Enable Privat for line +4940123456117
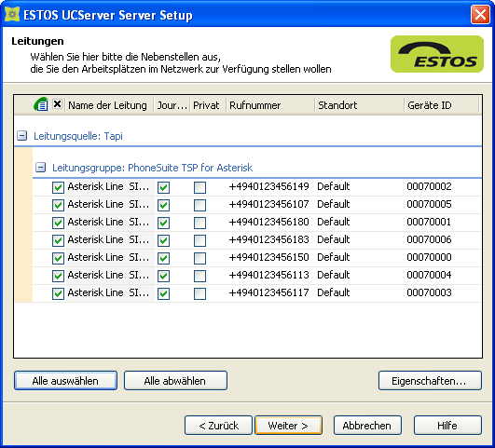This screenshot has width=495, height=448. tap(199, 293)
